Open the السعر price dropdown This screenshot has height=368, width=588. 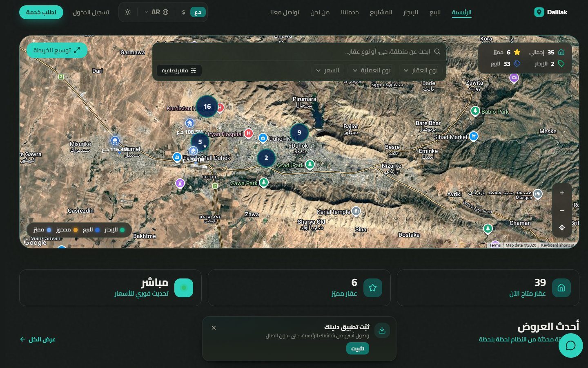(327, 70)
